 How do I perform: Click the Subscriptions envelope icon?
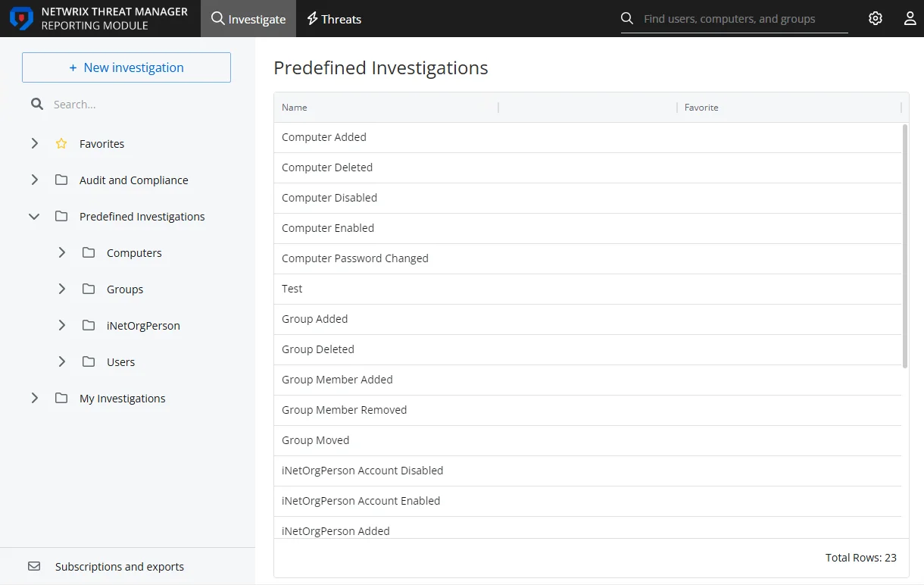coord(34,566)
